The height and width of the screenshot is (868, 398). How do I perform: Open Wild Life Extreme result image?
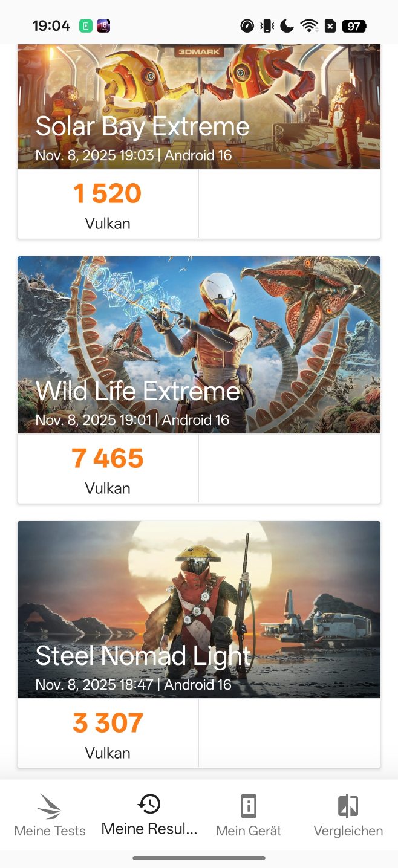pyautogui.click(x=199, y=345)
